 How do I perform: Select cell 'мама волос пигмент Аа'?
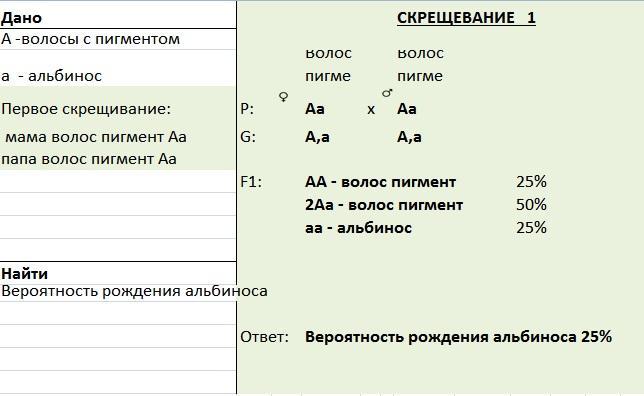click(x=95, y=137)
